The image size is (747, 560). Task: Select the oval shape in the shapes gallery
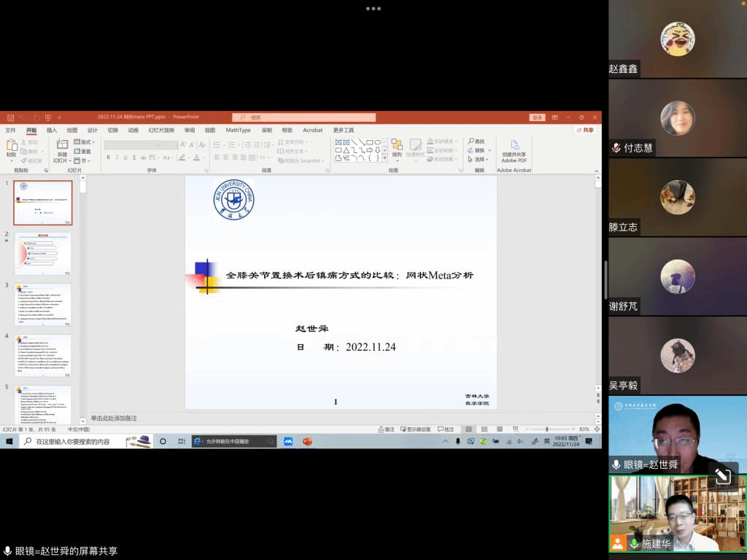377,142
